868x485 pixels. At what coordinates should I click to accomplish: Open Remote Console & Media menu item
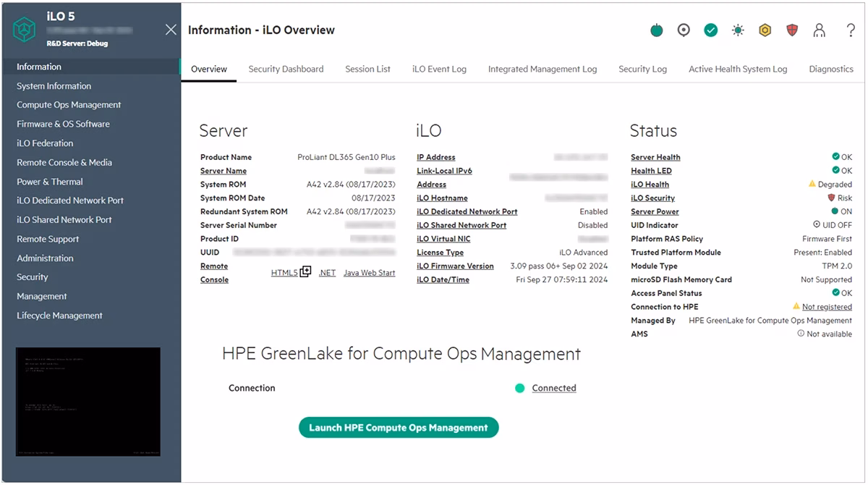coord(64,162)
